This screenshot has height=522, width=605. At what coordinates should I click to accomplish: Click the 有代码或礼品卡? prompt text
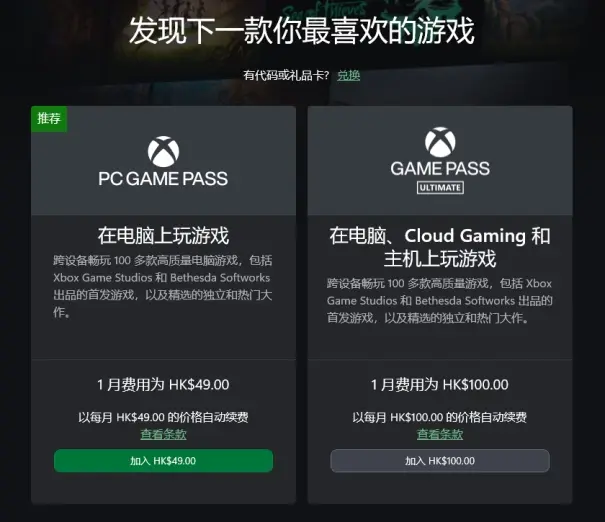click(x=286, y=75)
